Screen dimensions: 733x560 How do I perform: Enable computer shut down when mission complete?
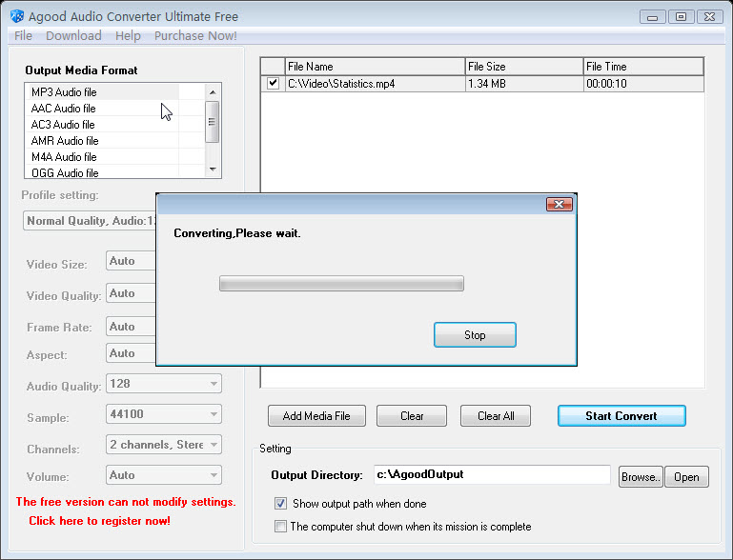pyautogui.click(x=280, y=527)
